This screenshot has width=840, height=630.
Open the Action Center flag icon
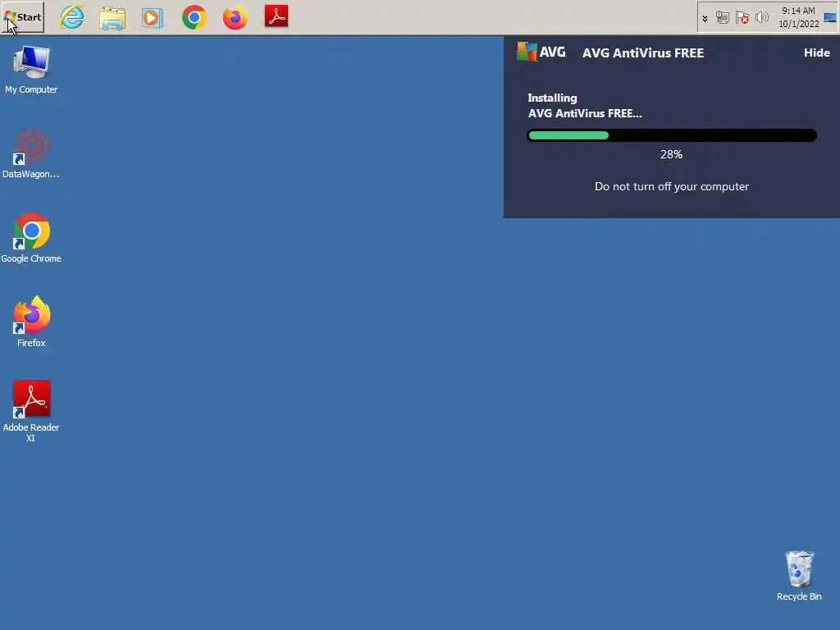click(742, 18)
